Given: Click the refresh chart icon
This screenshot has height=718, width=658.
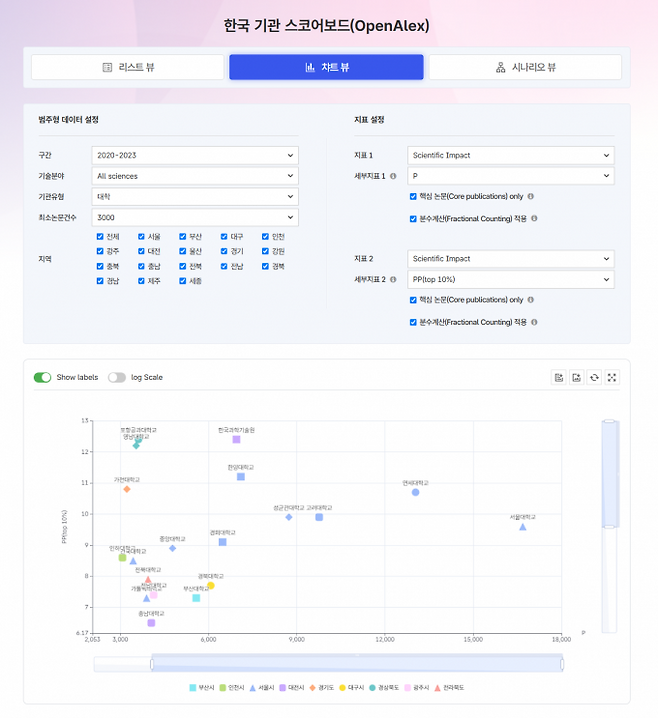Looking at the screenshot, I should 594,377.
